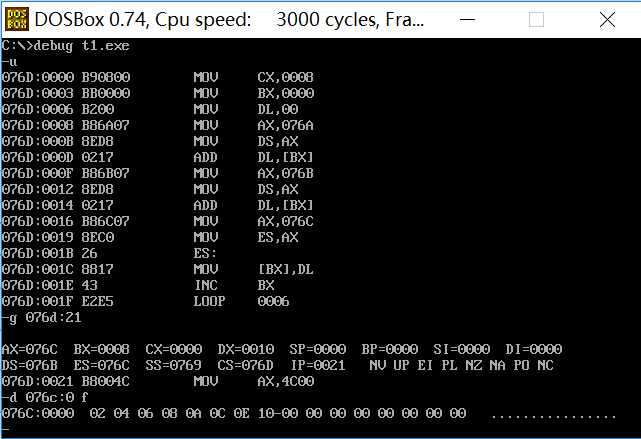Click the '-u' unassemble command
The height and width of the screenshot is (439, 641).
(x=9, y=62)
